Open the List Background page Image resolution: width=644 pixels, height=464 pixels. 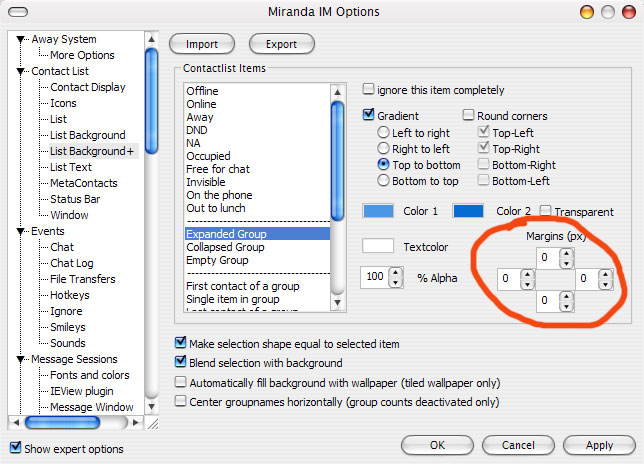click(x=87, y=135)
